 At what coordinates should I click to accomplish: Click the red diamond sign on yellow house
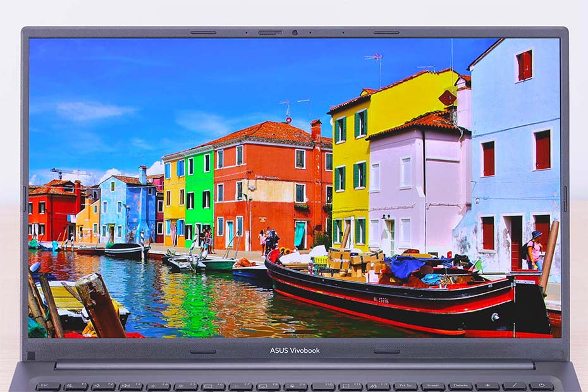click(x=447, y=98)
